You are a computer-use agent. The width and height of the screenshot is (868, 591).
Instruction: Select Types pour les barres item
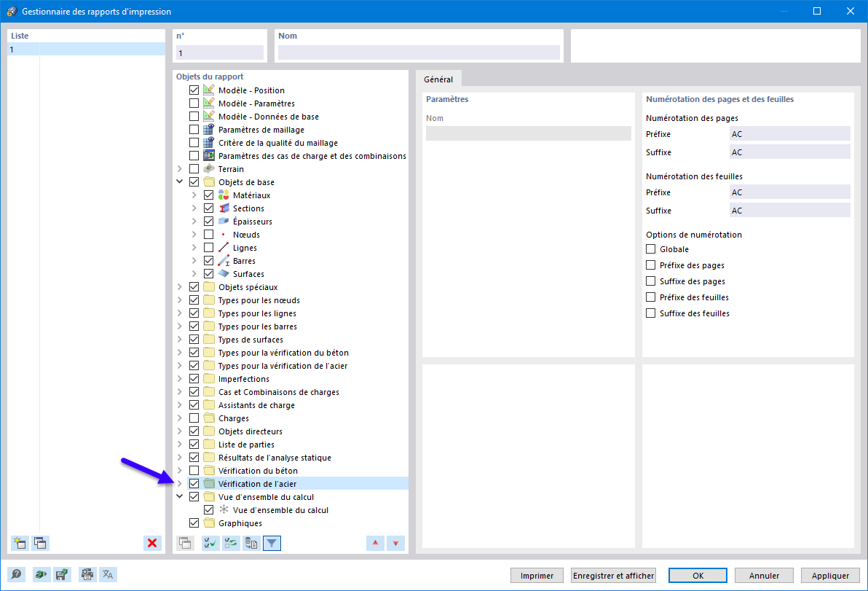pos(257,326)
